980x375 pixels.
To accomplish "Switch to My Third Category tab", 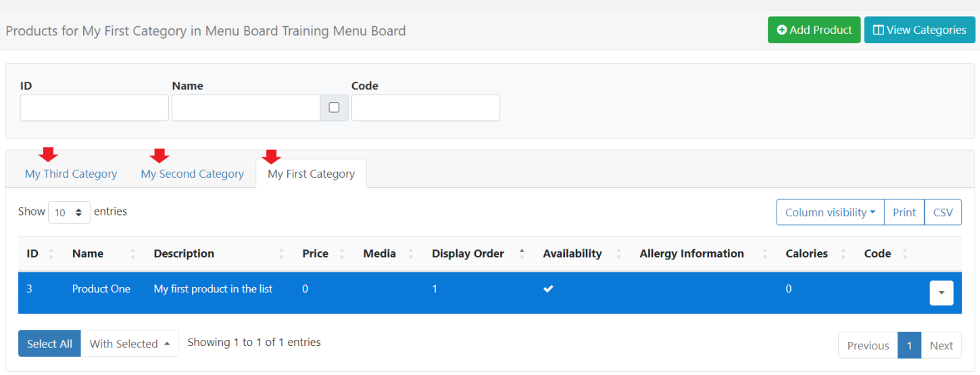I will [71, 174].
